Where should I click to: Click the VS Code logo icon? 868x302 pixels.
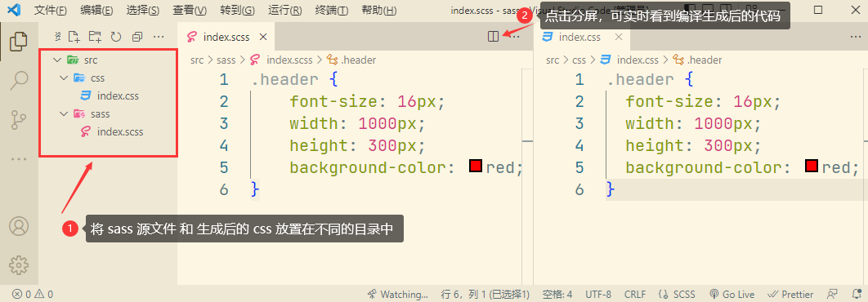15,10
